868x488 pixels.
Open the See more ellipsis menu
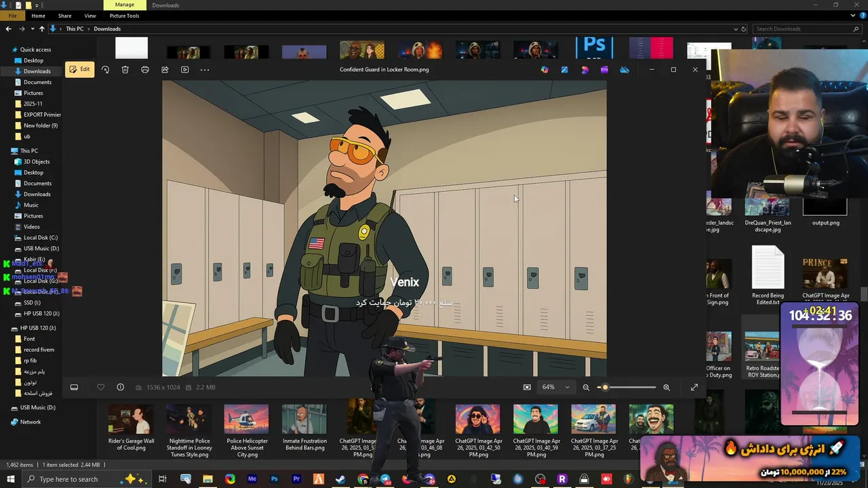pos(205,69)
